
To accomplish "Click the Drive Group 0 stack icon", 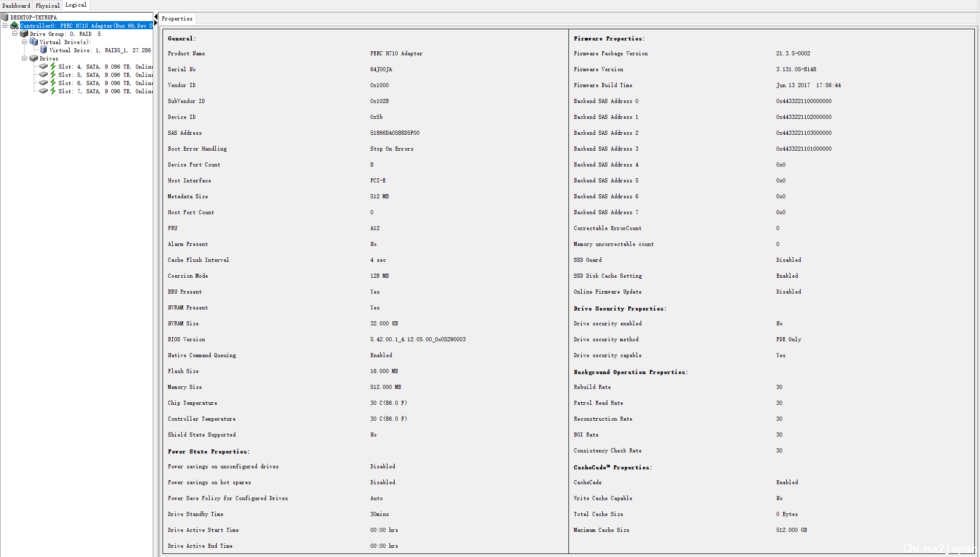I will (24, 34).
